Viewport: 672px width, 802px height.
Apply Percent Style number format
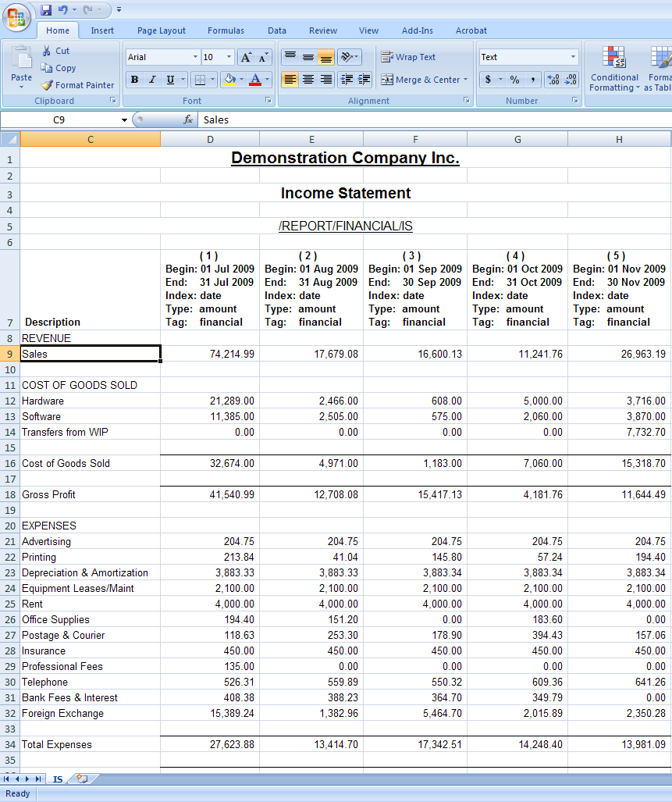point(514,80)
